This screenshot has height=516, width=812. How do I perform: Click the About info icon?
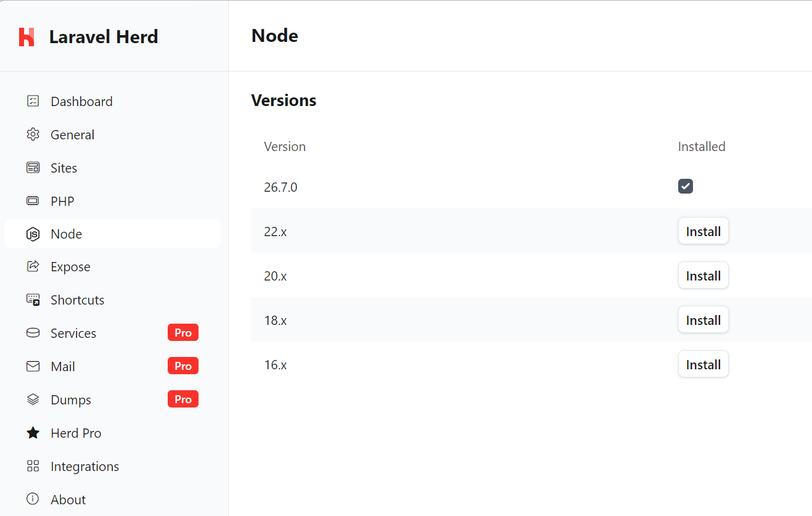click(x=33, y=499)
